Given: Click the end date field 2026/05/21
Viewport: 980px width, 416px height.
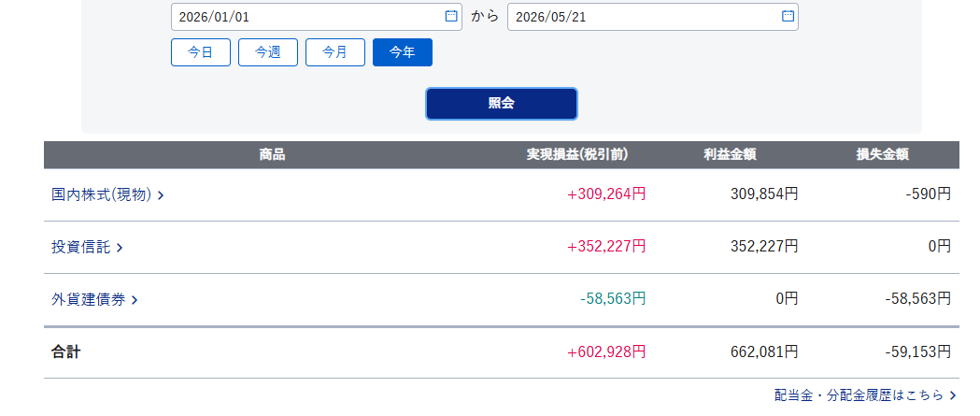Looking at the screenshot, I should [x=652, y=17].
